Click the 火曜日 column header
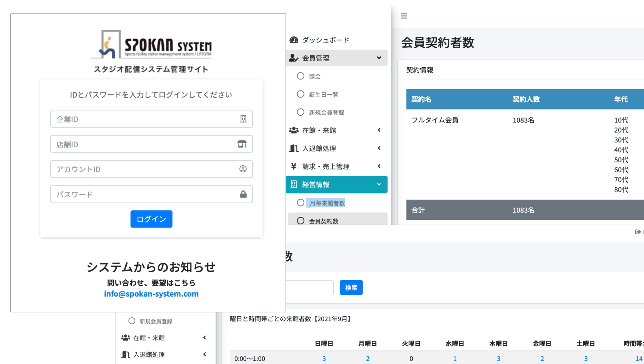Screen dimensions: 644x364 pos(411,343)
